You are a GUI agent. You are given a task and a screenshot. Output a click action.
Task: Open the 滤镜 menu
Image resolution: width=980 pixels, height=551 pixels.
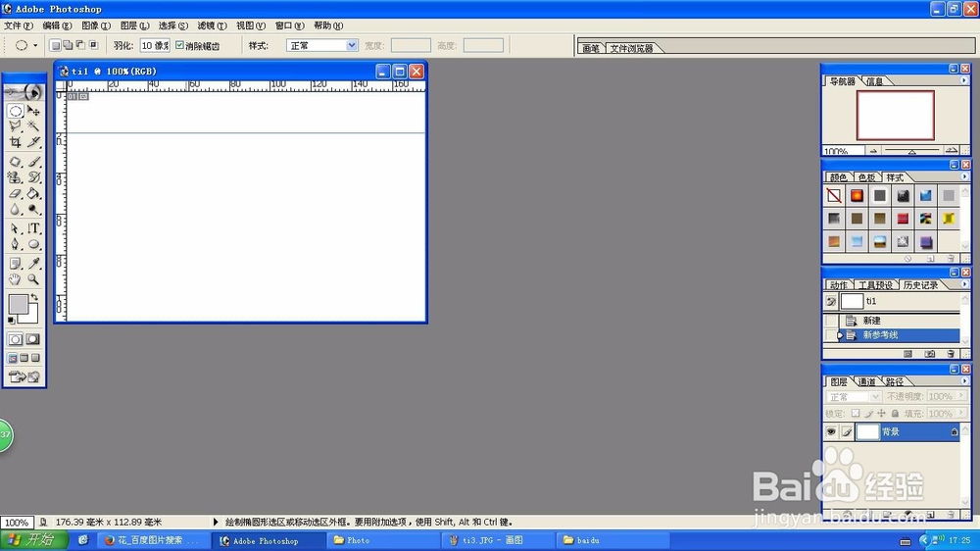212,25
